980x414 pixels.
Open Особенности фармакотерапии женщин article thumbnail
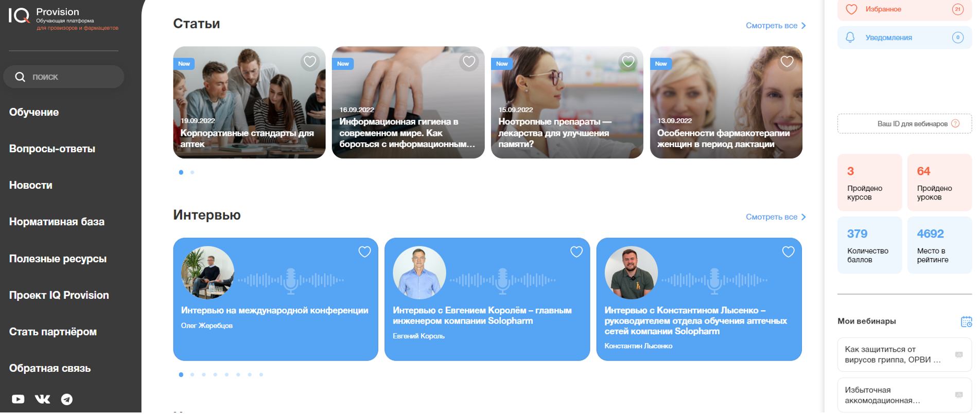tap(726, 102)
